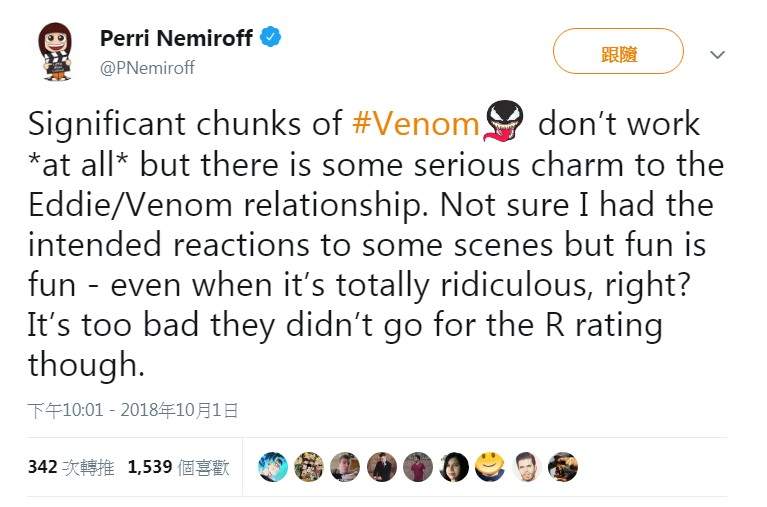
Task: Open the yellow smiley face liker avatar
Action: tap(489, 466)
